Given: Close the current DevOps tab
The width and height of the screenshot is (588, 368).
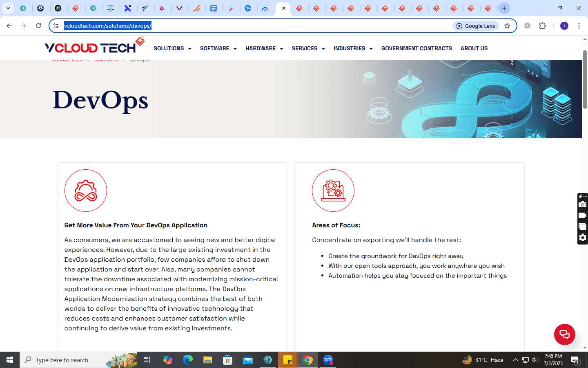Looking at the screenshot, I should (284, 8).
